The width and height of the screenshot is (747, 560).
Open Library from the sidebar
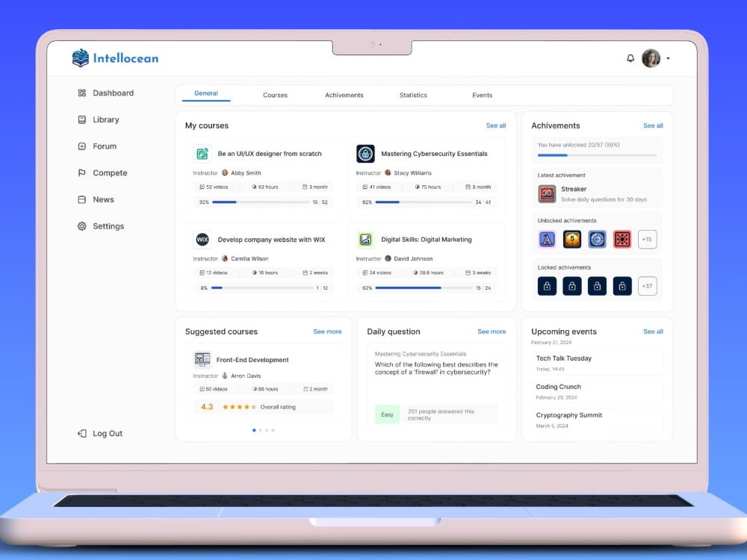coord(99,119)
